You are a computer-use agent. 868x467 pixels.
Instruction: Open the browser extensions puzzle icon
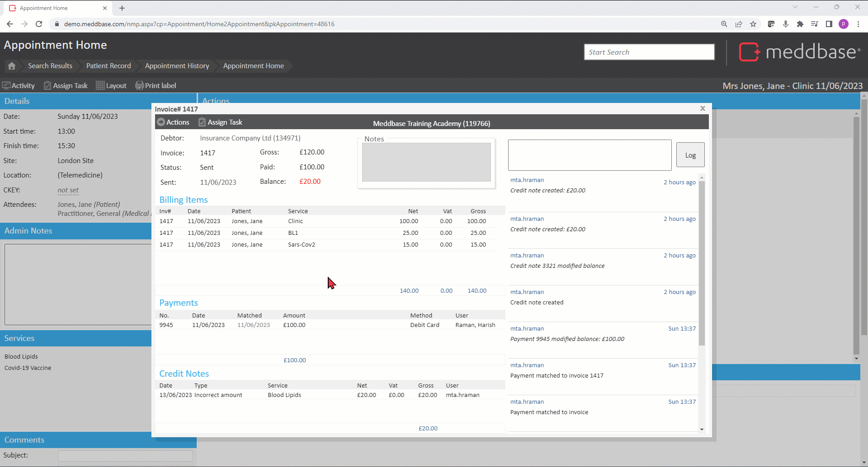click(800, 24)
